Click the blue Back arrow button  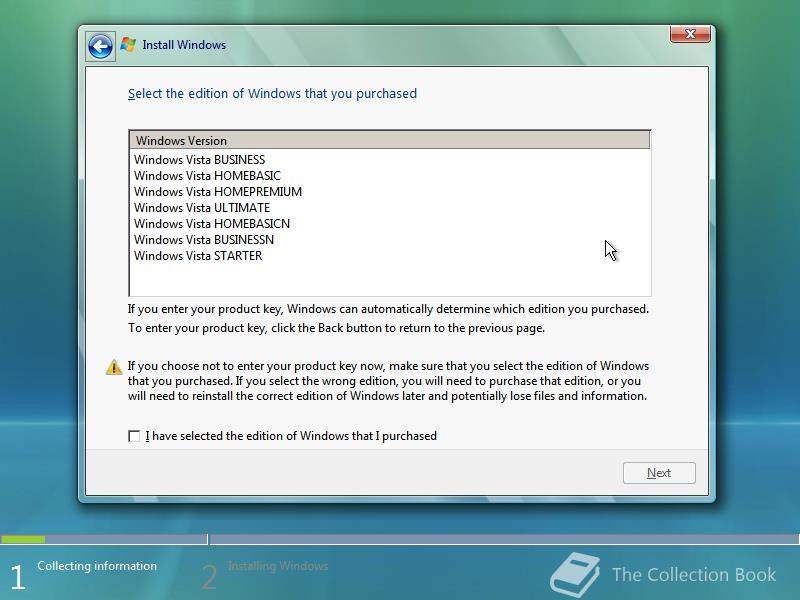tap(100, 46)
